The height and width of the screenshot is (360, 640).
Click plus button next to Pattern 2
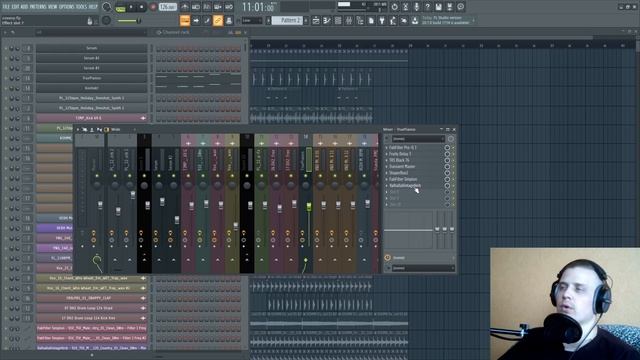click(x=306, y=20)
